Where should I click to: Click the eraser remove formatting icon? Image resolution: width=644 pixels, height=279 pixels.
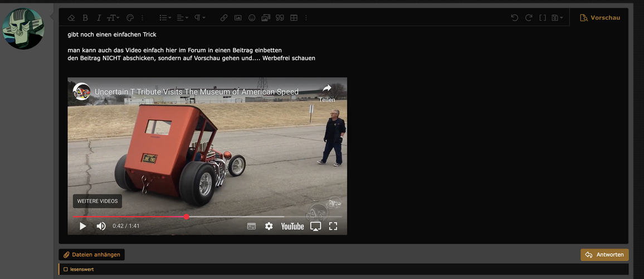(x=71, y=18)
